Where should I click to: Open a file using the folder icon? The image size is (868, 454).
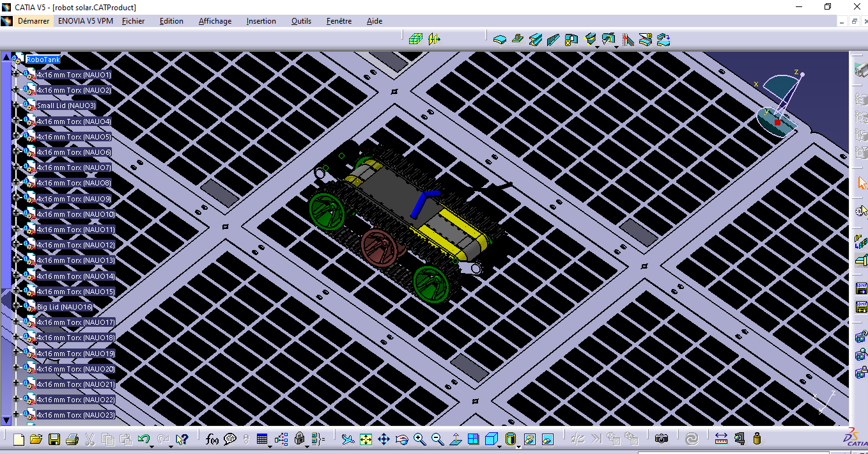tap(36, 439)
